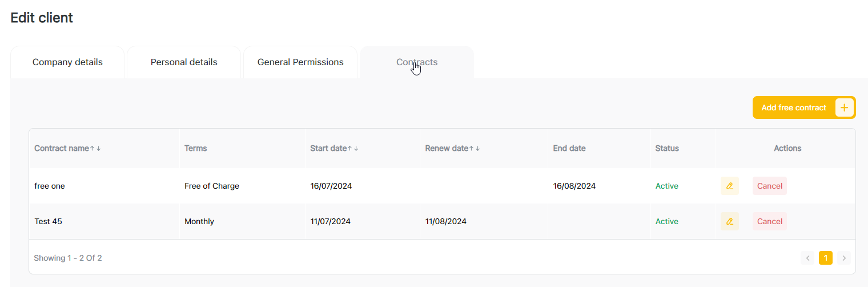The width and height of the screenshot is (868, 287).
Task: Cancel the Test 45 contract
Action: click(769, 221)
